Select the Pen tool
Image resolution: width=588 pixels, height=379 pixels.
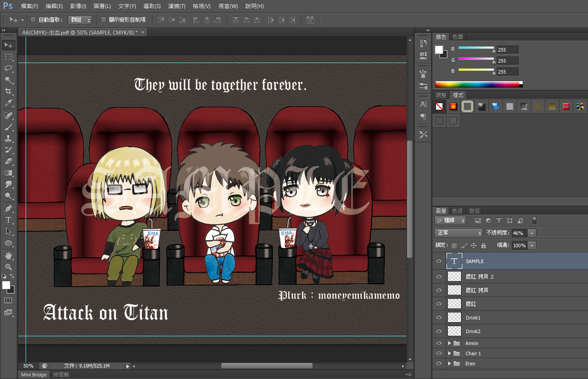pos(8,208)
